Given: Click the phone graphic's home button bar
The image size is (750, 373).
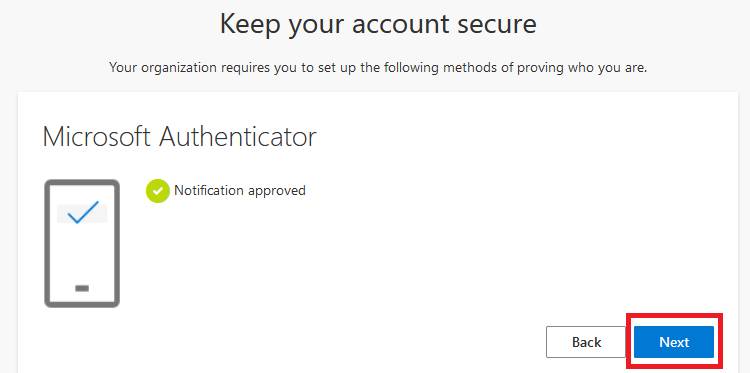Looking at the screenshot, I should click(x=82, y=288).
